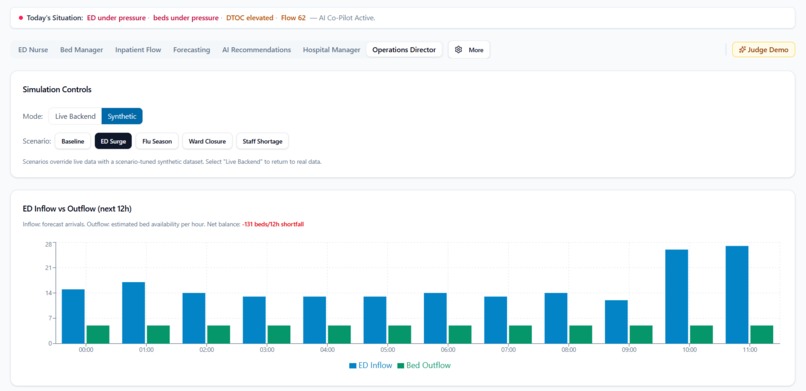This screenshot has width=806, height=391.
Task: Click the 'beds under pressure' status text
Action: click(186, 18)
